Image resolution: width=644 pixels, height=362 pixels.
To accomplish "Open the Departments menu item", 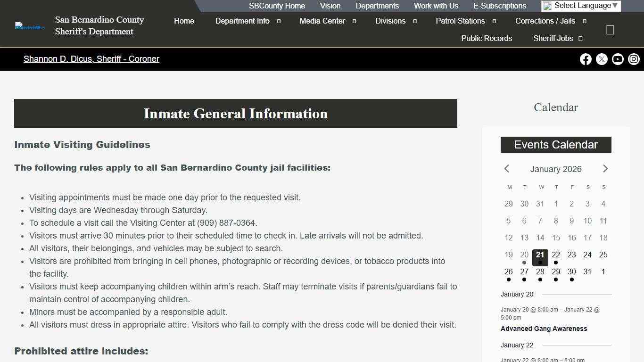I will tap(377, 6).
